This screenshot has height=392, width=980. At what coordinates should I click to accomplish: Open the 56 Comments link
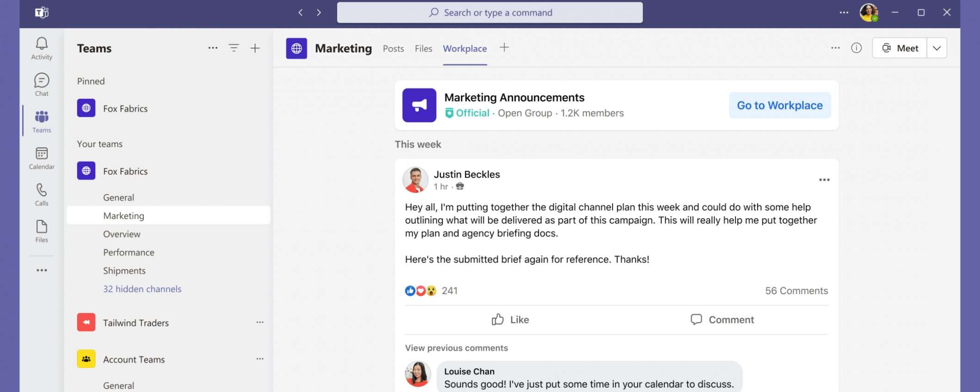(796, 291)
